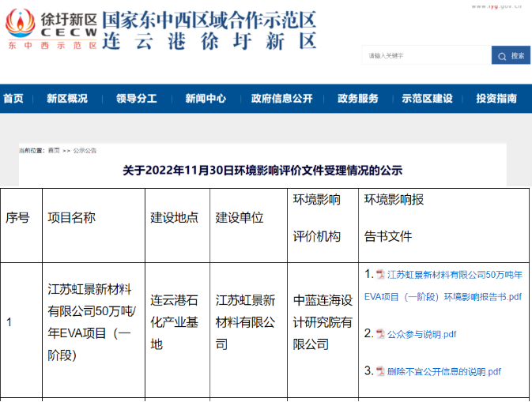Click PDF icon next to 公众参与说明
This screenshot has width=532, height=402.
(380, 334)
